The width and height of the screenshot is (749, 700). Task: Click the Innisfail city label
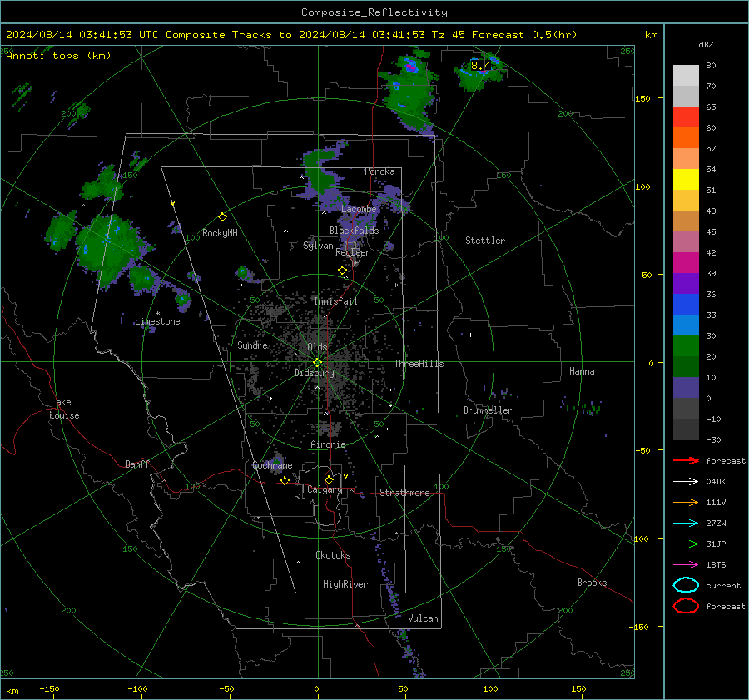point(335,301)
